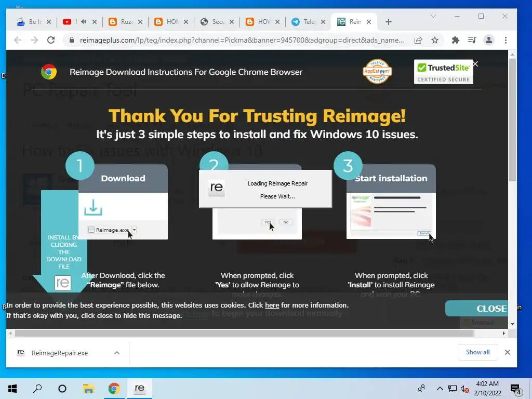This screenshot has width=532, height=399.
Task: Open Windows taskbar search
Action: pyautogui.click(x=37, y=389)
